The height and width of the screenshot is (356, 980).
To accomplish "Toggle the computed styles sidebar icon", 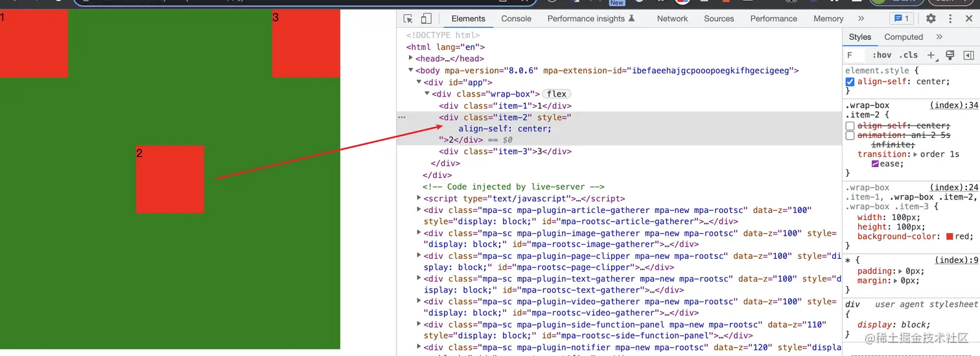I will [968, 56].
